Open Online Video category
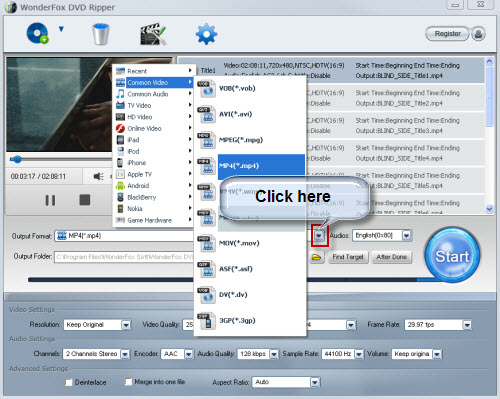This screenshot has height=399, width=500. (153, 128)
